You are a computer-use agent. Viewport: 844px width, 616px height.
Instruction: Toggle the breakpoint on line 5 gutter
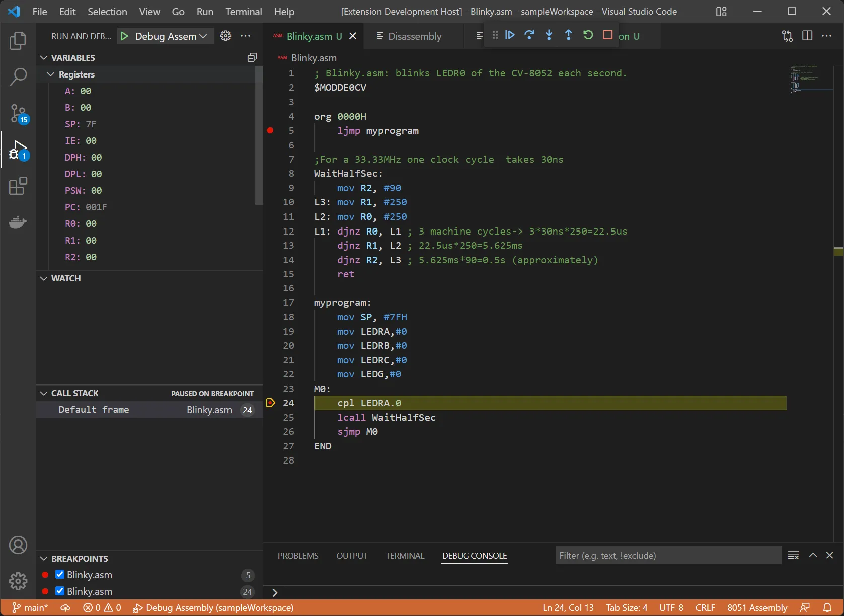click(270, 130)
